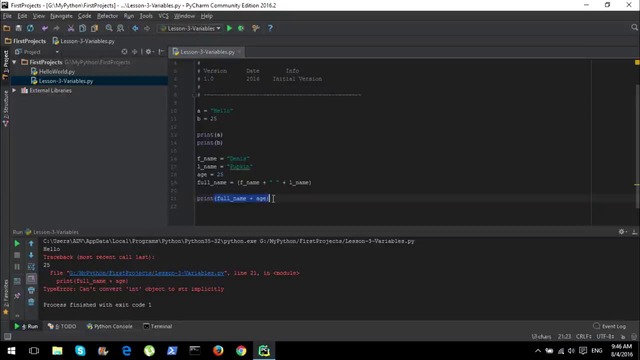Open the TODO tool window
The width and height of the screenshot is (640, 360).
62,326
